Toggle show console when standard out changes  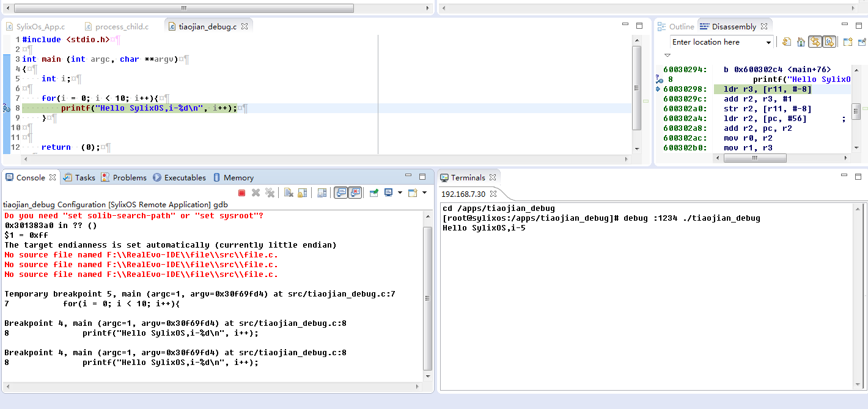tap(341, 193)
